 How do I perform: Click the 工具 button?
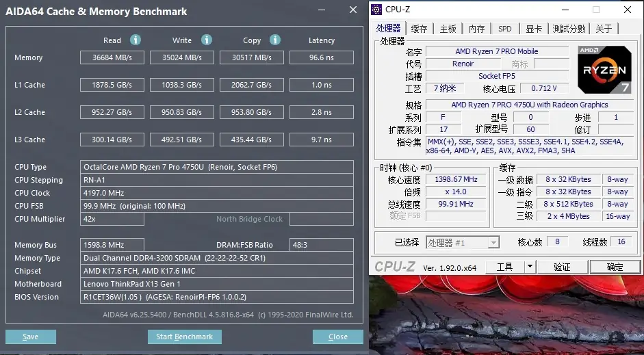pos(505,267)
